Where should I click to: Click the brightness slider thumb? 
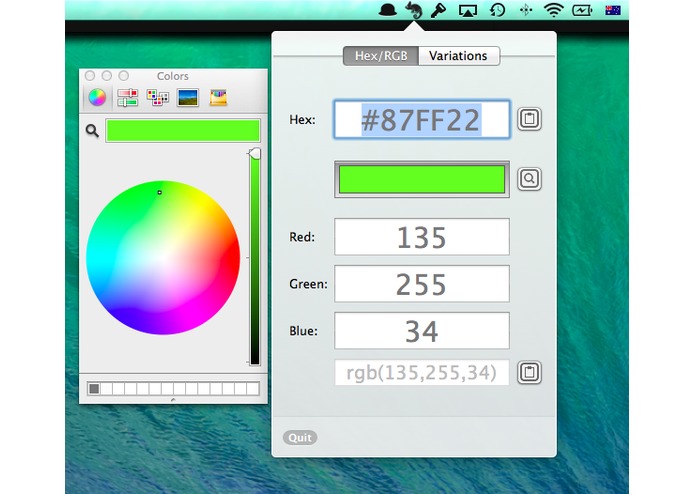tap(254, 154)
